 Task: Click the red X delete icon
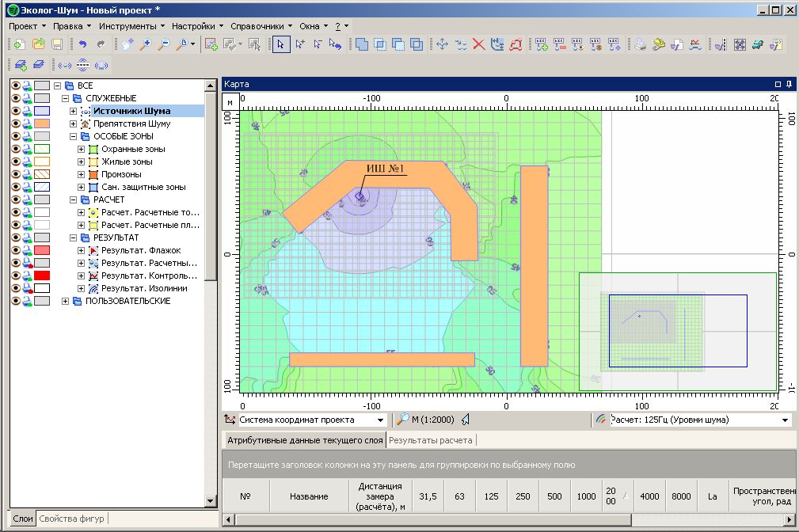click(478, 45)
